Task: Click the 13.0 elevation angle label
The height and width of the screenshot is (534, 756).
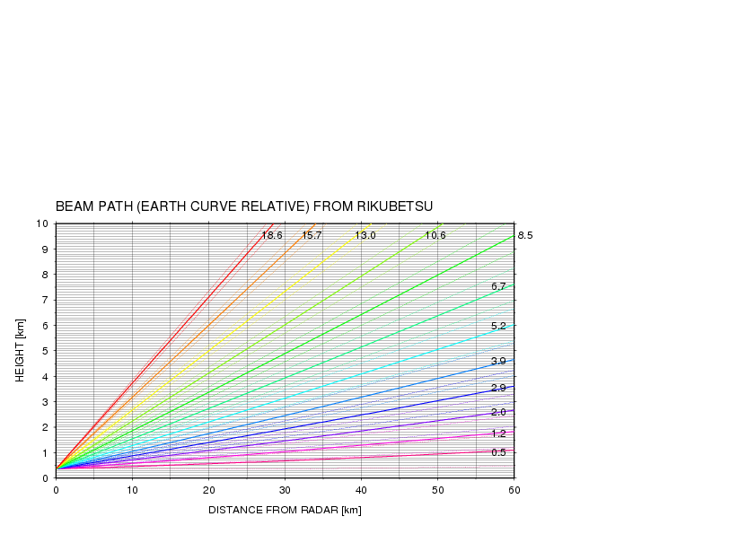Action: pyautogui.click(x=365, y=235)
